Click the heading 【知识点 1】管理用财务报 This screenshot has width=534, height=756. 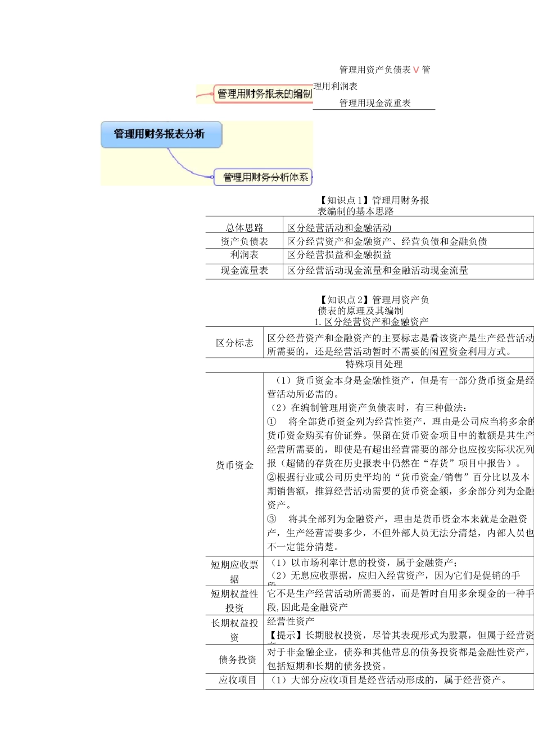[x=374, y=200]
